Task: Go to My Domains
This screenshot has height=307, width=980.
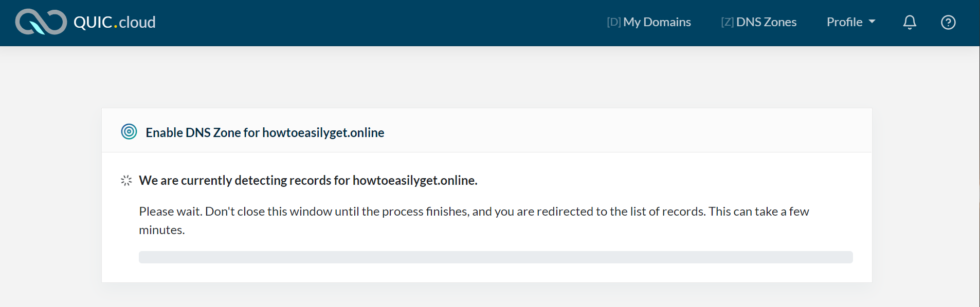Action: pos(657,22)
